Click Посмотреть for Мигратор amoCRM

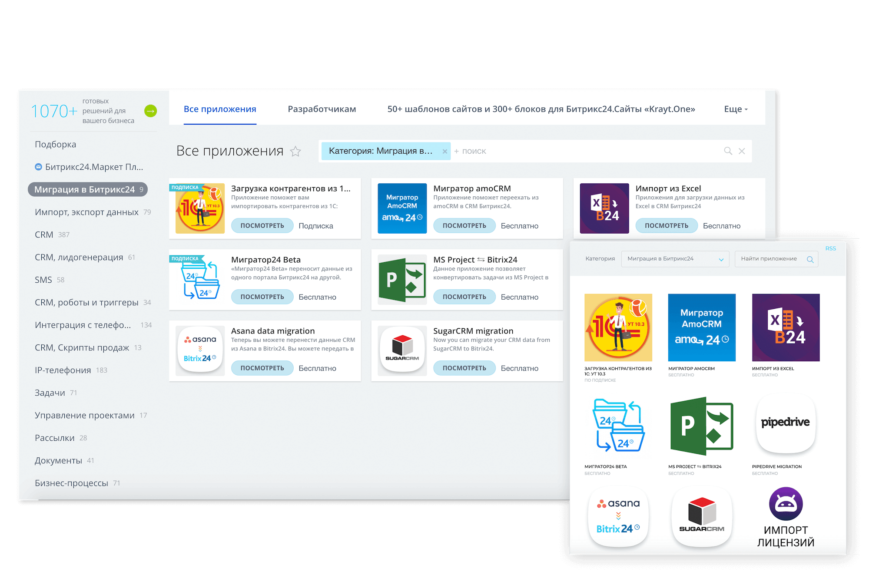coord(464,225)
